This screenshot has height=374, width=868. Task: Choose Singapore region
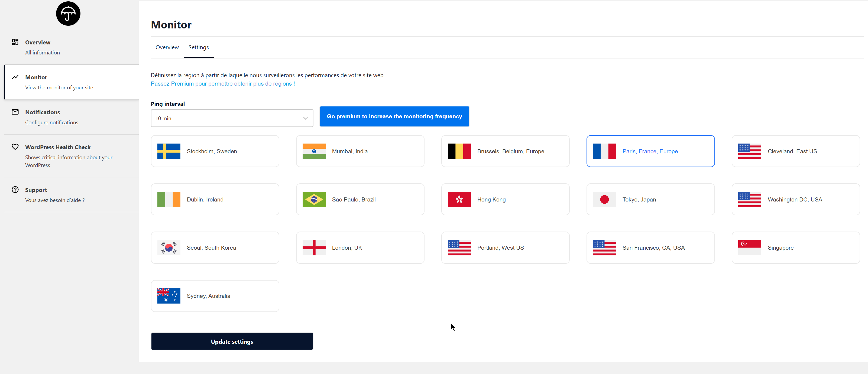(x=796, y=248)
